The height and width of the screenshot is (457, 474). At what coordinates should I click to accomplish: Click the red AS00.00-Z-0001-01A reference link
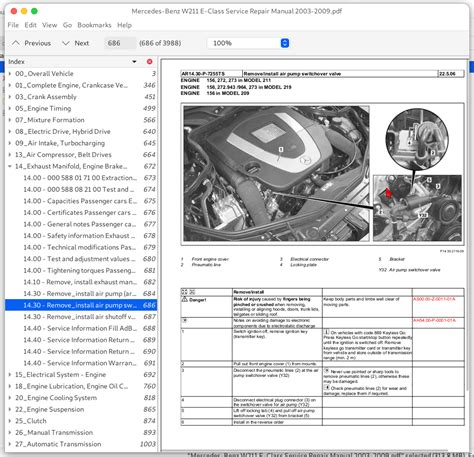coord(434,299)
